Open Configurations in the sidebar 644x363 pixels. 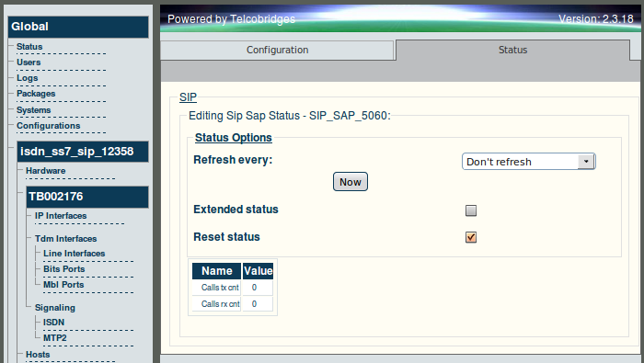point(49,126)
